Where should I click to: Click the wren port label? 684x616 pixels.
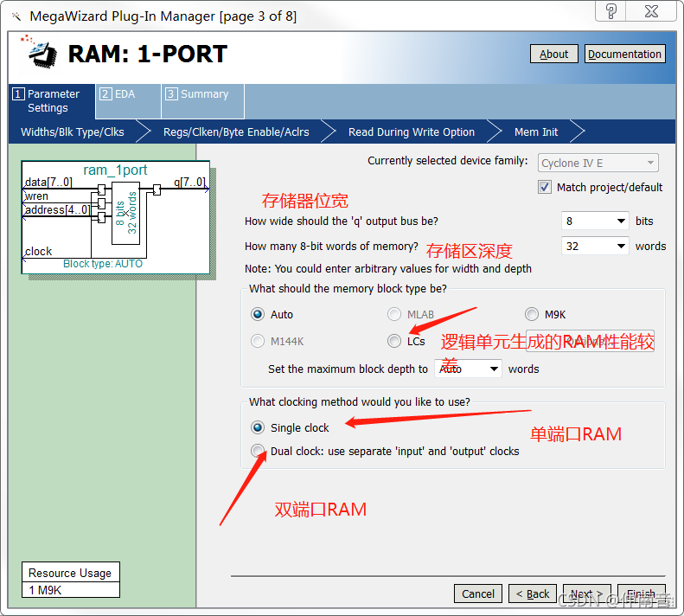36,196
